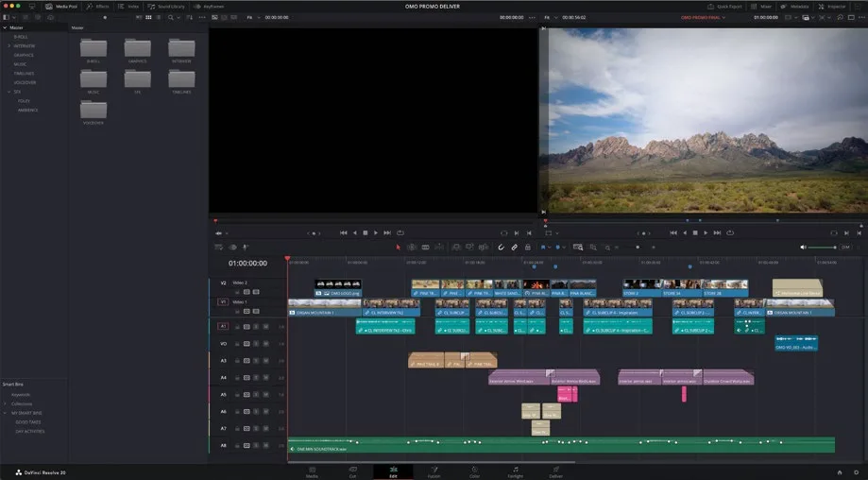The height and width of the screenshot is (480, 868).
Task: Click the Replace Clip edit icon
Action: pos(484,247)
